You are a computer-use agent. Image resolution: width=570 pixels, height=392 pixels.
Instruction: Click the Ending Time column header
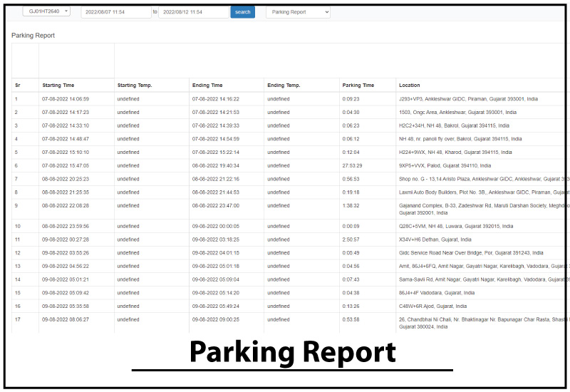(x=207, y=86)
